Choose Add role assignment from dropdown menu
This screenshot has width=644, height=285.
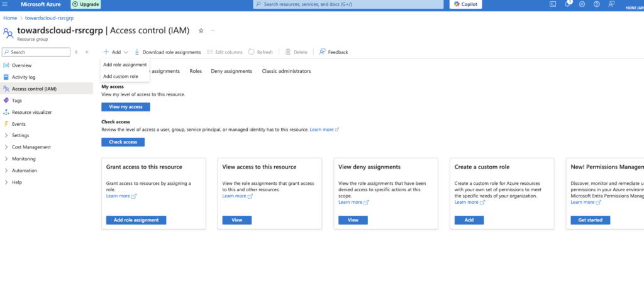[x=125, y=64]
